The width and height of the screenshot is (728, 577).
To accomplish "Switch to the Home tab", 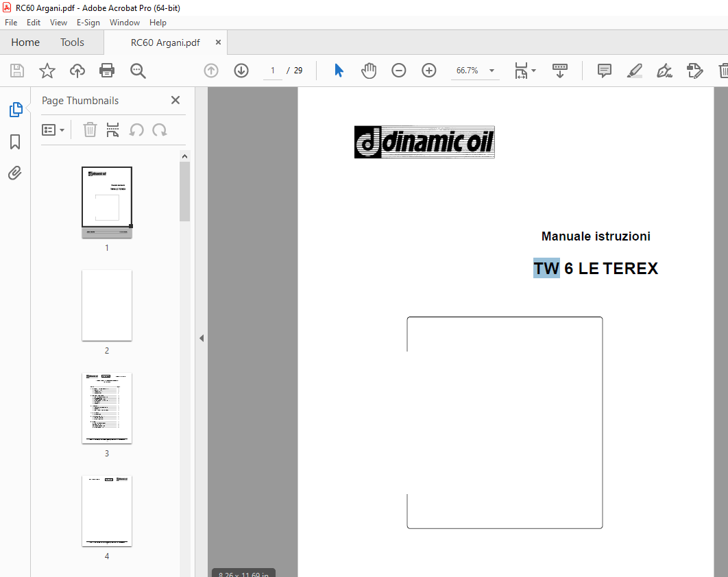I will (25, 42).
